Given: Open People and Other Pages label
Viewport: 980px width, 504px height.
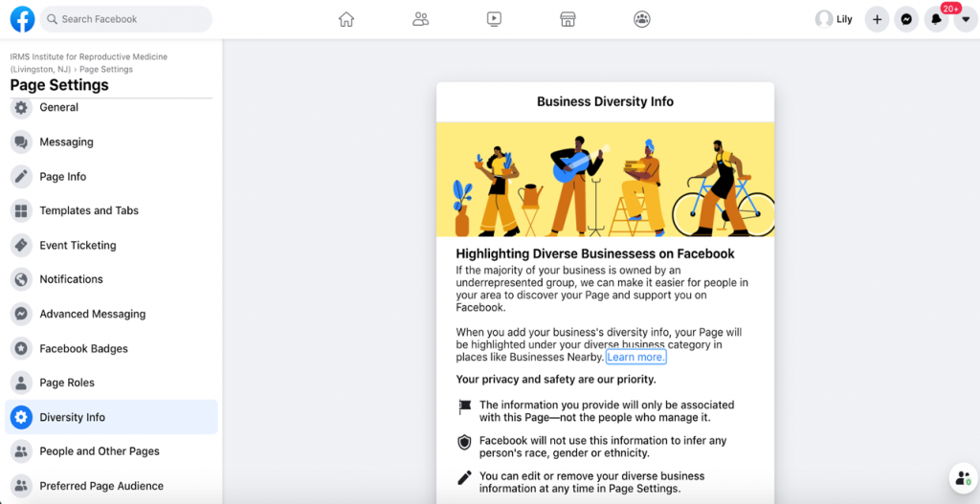Looking at the screenshot, I should (x=100, y=451).
